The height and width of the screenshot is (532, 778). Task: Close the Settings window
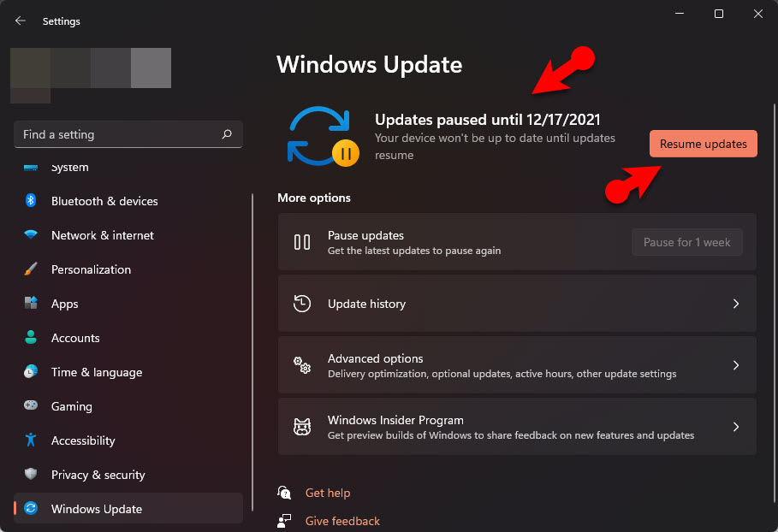(758, 14)
